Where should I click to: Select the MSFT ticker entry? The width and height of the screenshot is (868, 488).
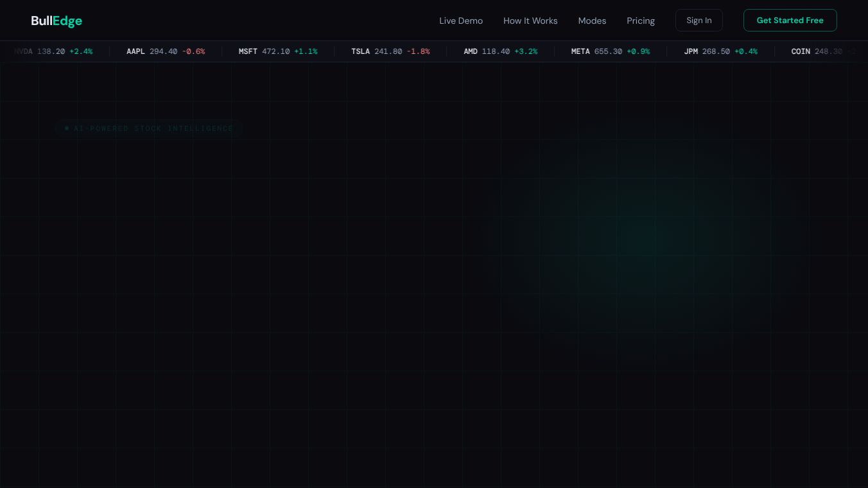coord(278,51)
